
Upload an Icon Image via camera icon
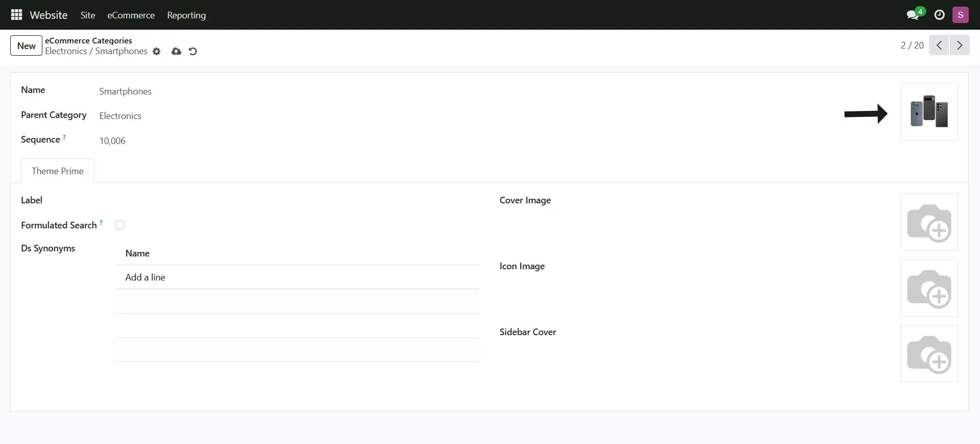928,288
